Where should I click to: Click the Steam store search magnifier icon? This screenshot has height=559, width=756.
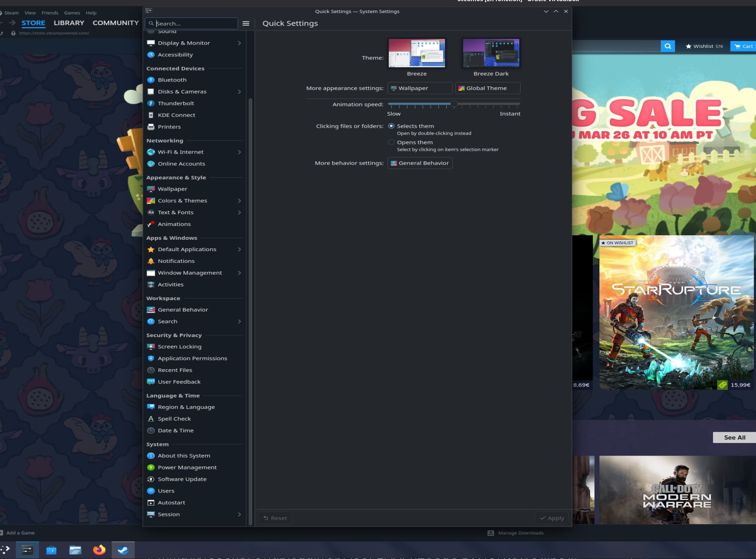tap(667, 46)
